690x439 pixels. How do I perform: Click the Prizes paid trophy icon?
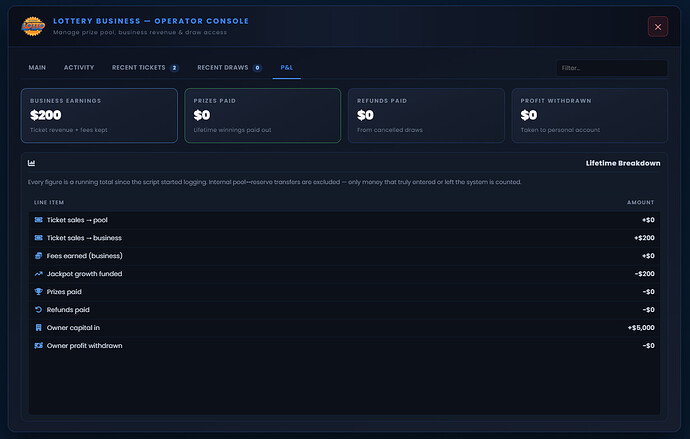[38, 292]
